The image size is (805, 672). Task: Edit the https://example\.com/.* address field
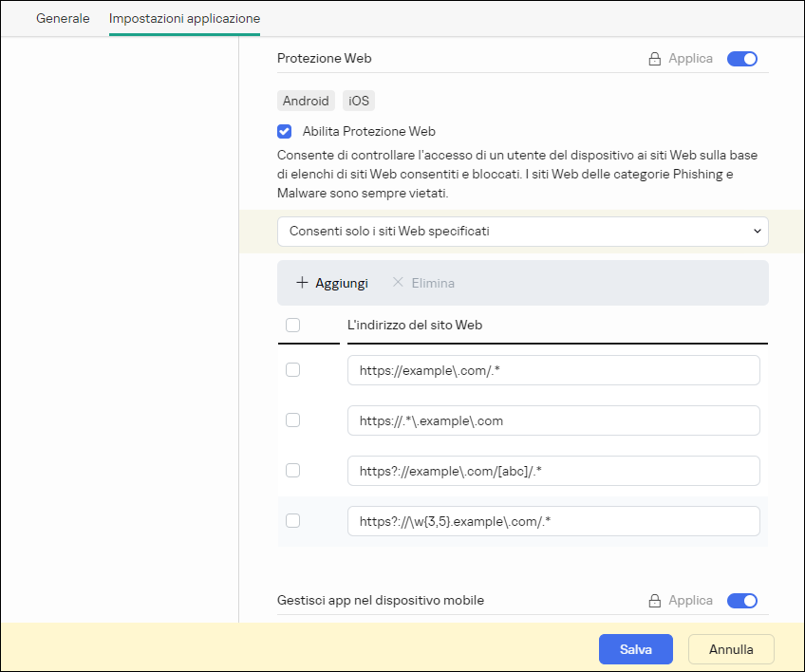(553, 370)
